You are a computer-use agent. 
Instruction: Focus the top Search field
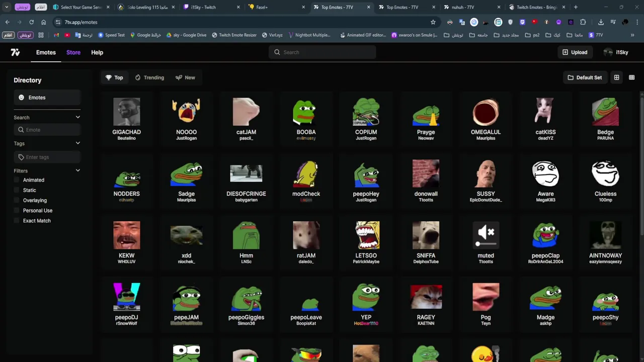(322, 52)
